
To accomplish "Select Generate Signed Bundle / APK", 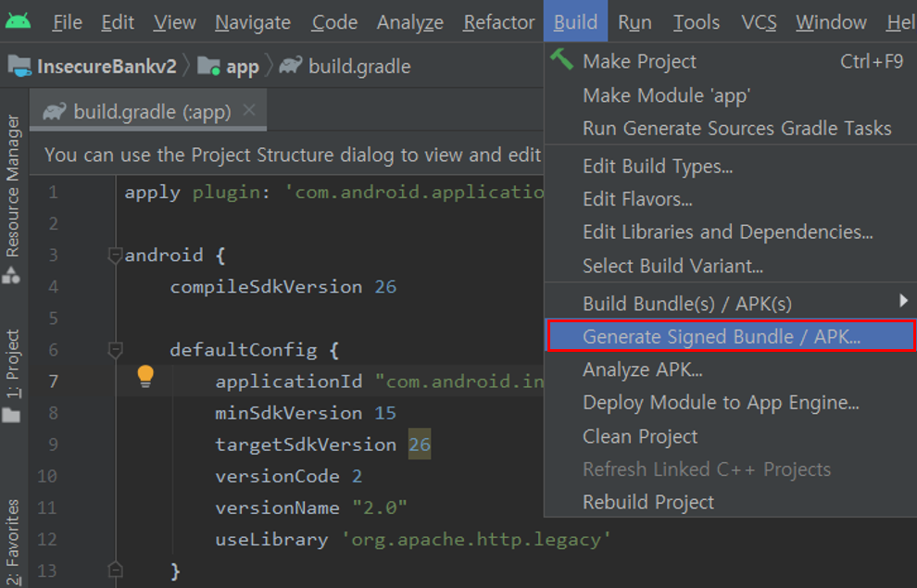I will [731, 336].
